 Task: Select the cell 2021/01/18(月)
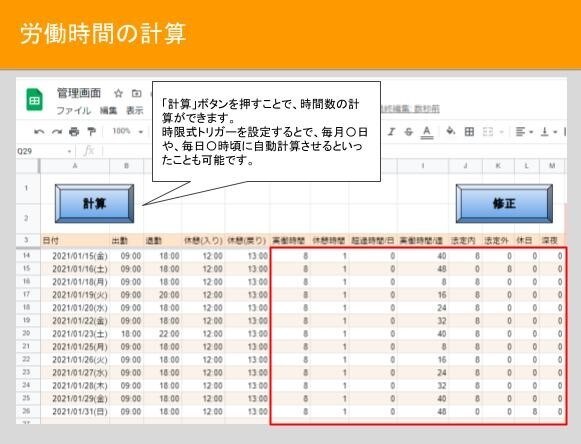[x=75, y=282]
